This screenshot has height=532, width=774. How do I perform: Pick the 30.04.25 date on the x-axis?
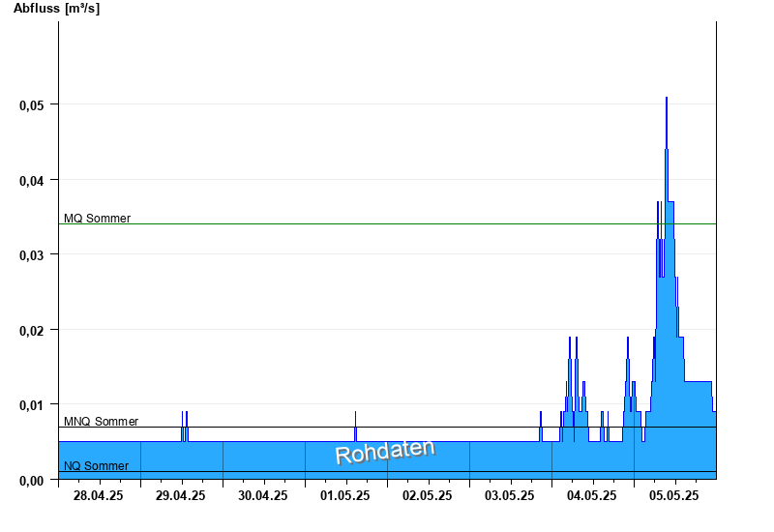263,496
